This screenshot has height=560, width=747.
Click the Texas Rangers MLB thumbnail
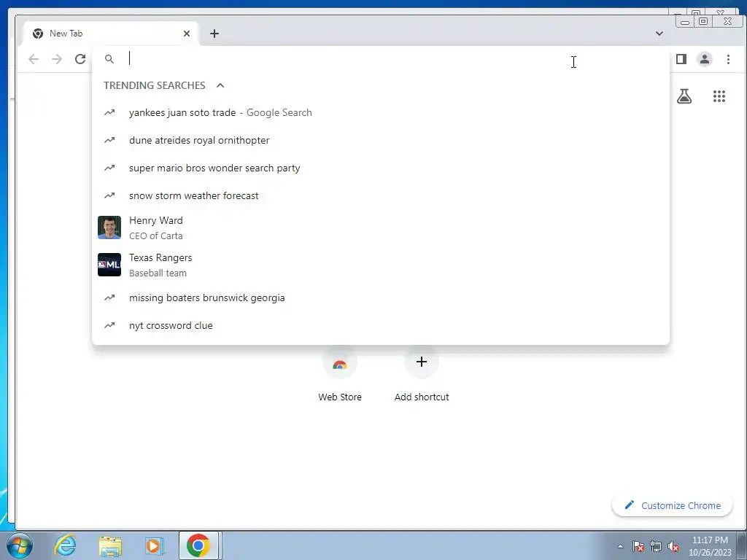[x=109, y=265]
